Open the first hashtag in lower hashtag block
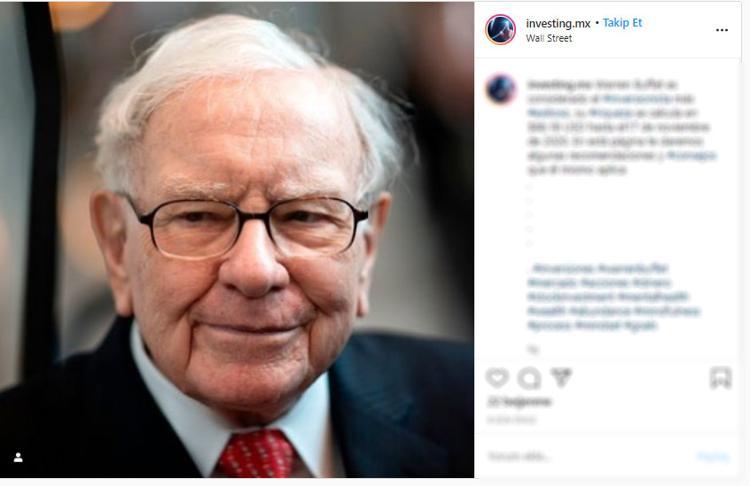The width and height of the screenshot is (750, 486). tap(564, 268)
